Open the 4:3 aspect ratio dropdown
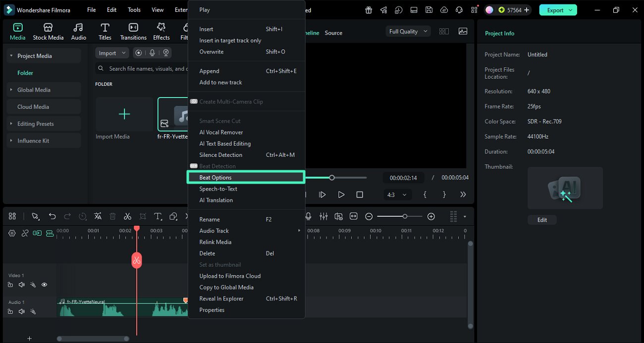The image size is (644, 343). 397,195
